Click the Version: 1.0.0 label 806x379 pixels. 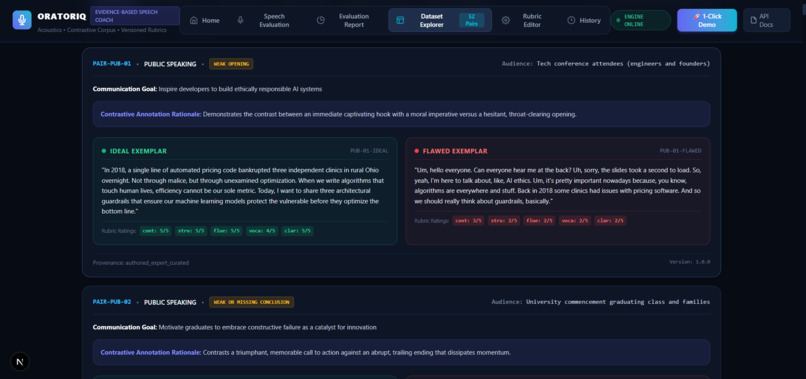click(690, 262)
